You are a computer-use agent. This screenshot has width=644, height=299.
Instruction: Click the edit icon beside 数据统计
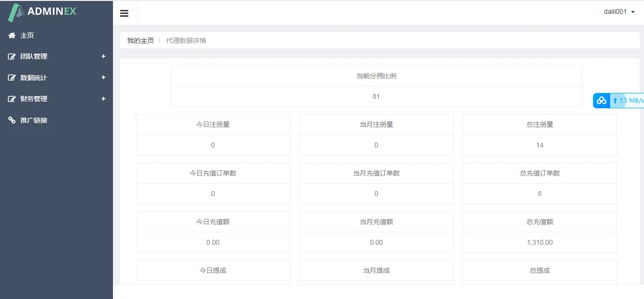[12, 78]
